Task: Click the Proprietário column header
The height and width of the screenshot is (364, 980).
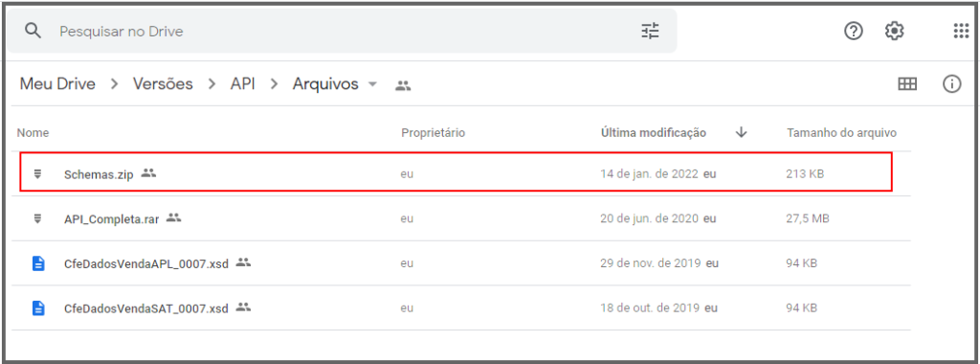Action: coord(434,132)
